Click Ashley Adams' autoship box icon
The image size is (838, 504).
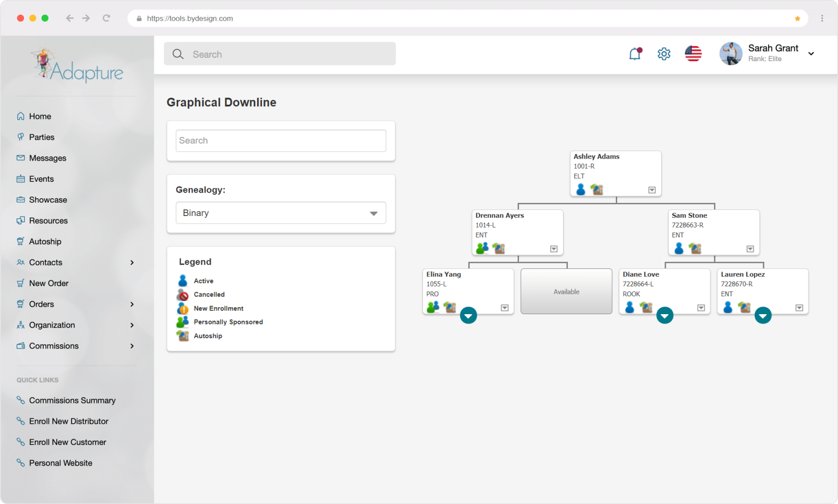click(597, 190)
